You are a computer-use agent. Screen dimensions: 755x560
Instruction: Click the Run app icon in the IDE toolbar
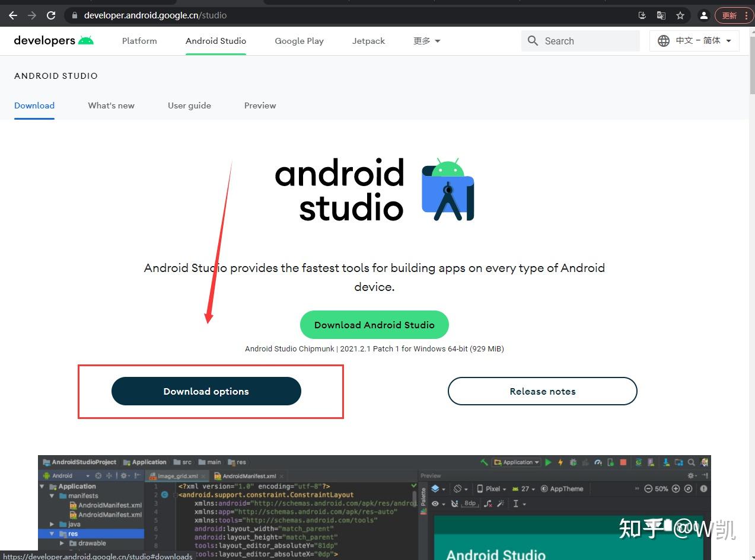click(x=548, y=462)
